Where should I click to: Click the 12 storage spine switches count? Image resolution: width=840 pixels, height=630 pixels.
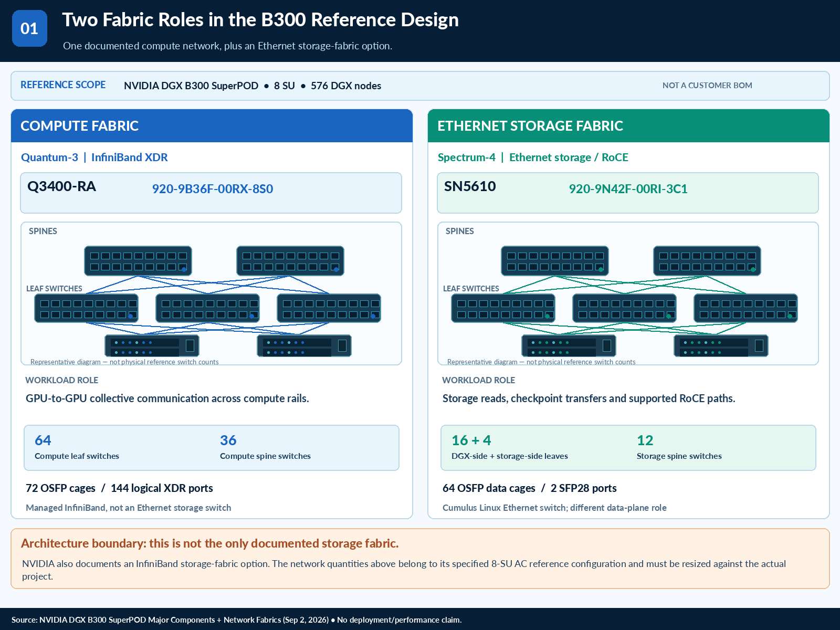click(645, 440)
